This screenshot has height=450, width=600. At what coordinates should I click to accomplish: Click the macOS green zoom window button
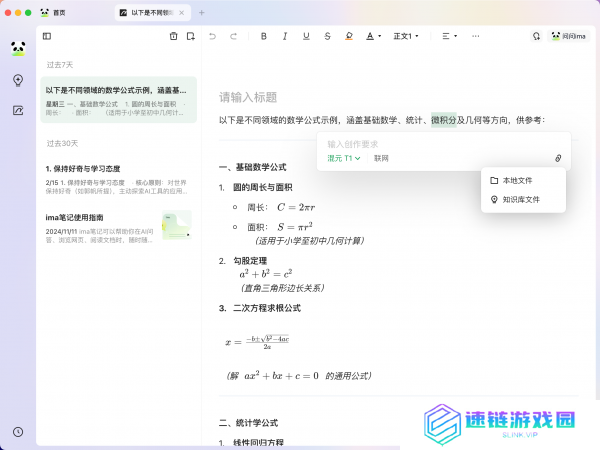click(28, 13)
